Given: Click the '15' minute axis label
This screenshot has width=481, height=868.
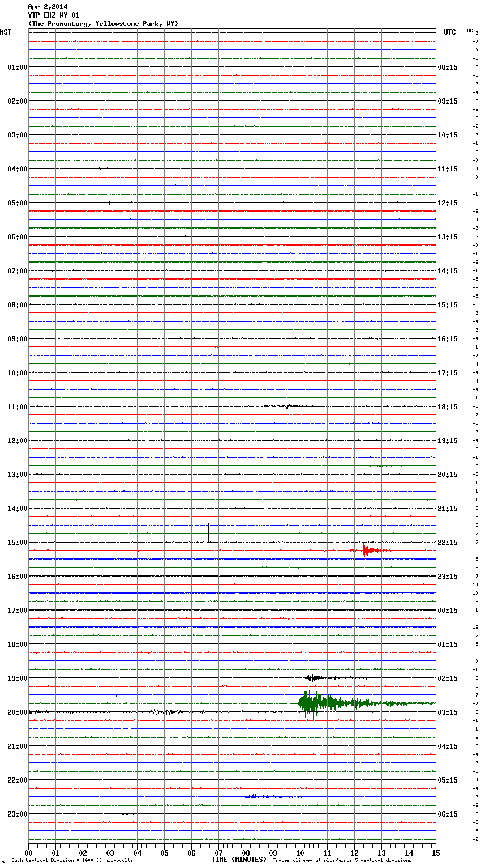Looking at the screenshot, I should click(x=436, y=853).
